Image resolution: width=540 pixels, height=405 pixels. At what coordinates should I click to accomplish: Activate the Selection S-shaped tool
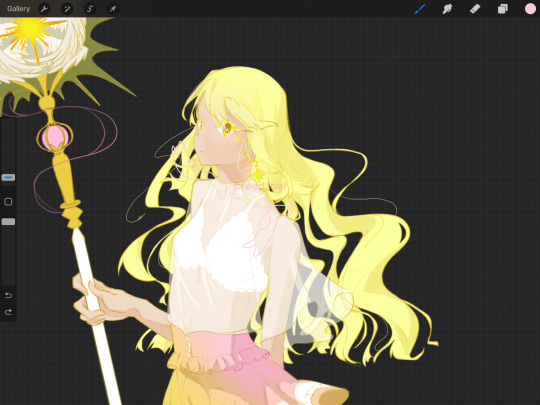90,9
